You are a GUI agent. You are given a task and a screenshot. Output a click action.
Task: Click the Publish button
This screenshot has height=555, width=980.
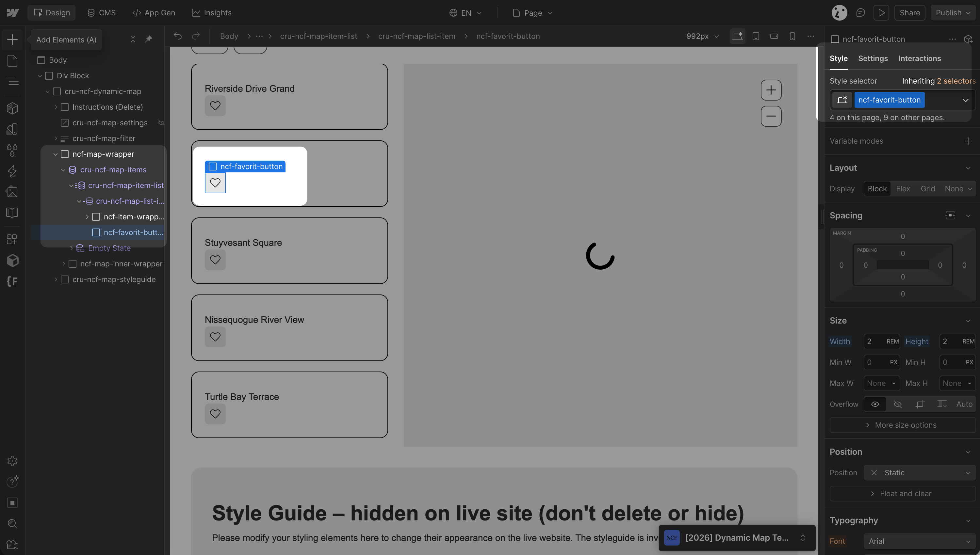tap(952, 13)
